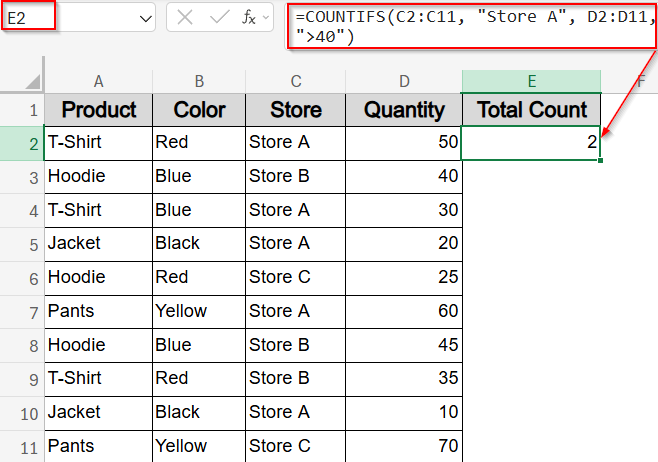
Task: Select the quantity cell showing 60
Action: point(404,312)
